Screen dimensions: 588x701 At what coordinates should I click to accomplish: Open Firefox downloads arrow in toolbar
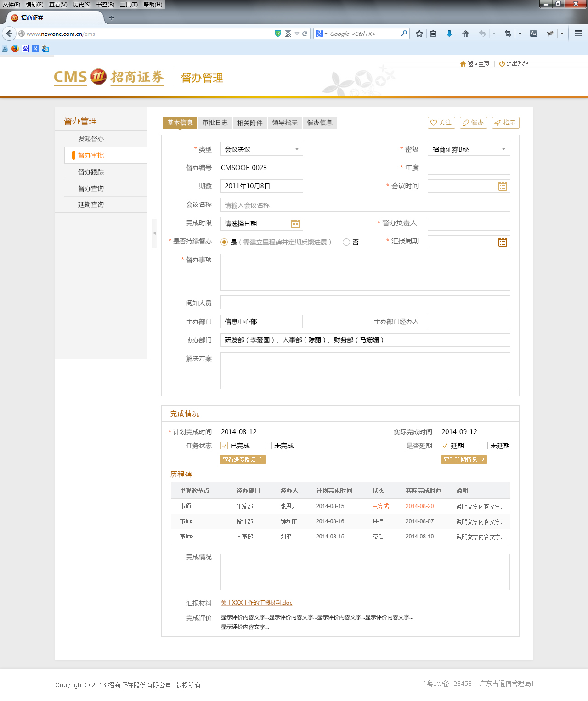[449, 34]
